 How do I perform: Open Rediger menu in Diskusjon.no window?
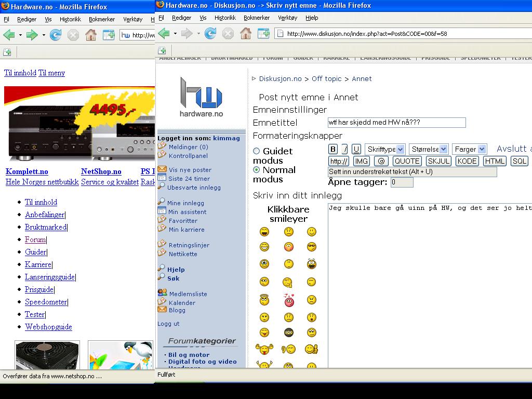tap(181, 18)
